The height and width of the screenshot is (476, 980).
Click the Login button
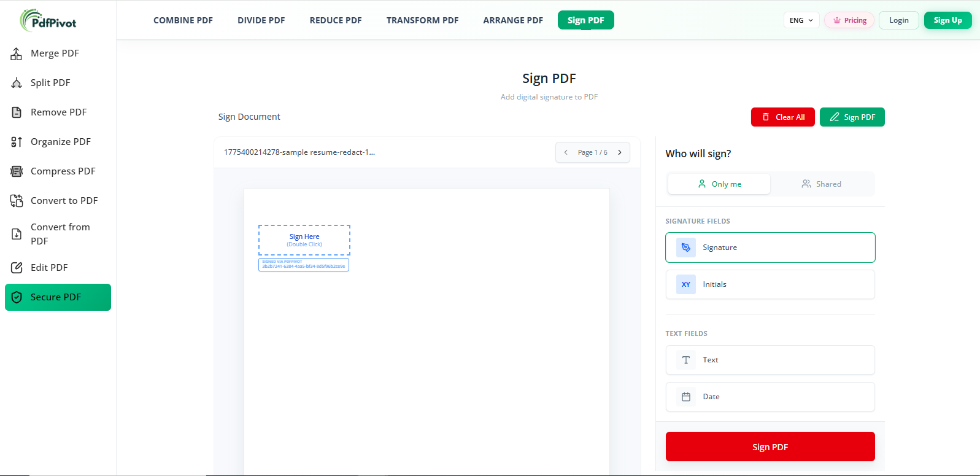[898, 20]
